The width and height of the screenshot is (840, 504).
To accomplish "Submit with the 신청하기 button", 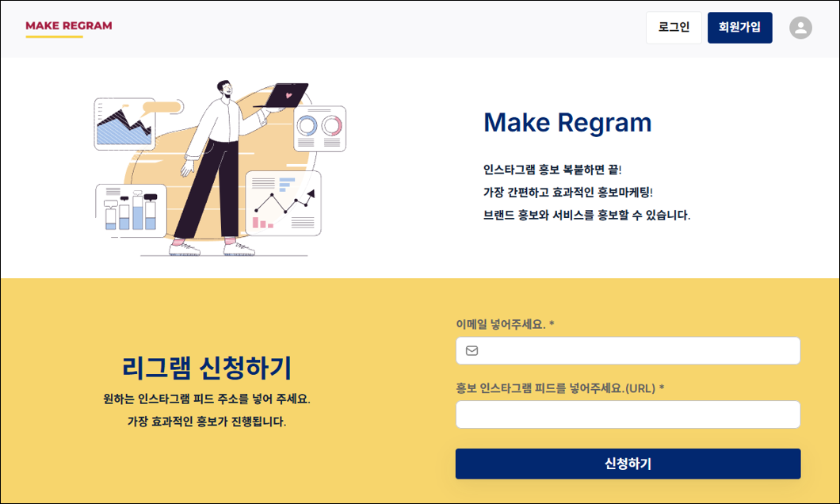I will (628, 464).
